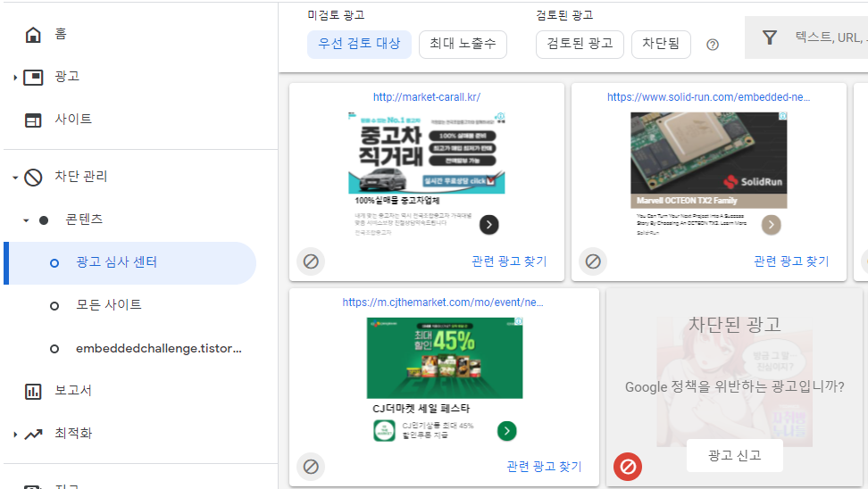Click the 광고 신고 report button
Viewport: 868px width, 489px height.
coord(735,455)
